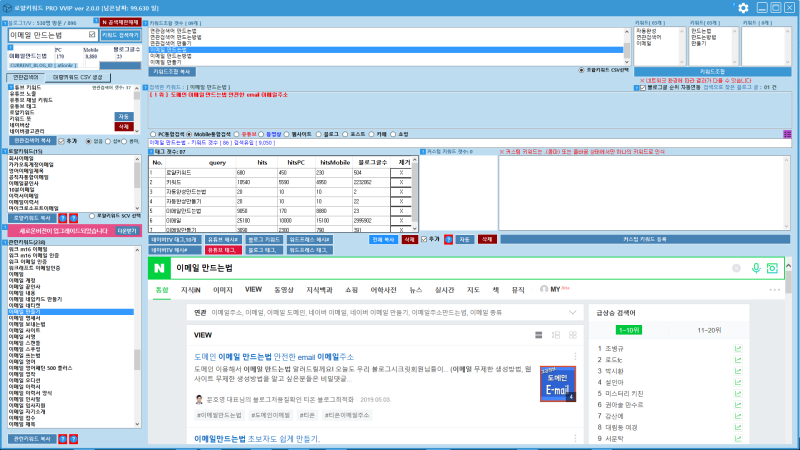Select the 쇼핑 search radio button
Image resolution: width=800 pixels, height=450 pixels.
[x=393, y=134]
